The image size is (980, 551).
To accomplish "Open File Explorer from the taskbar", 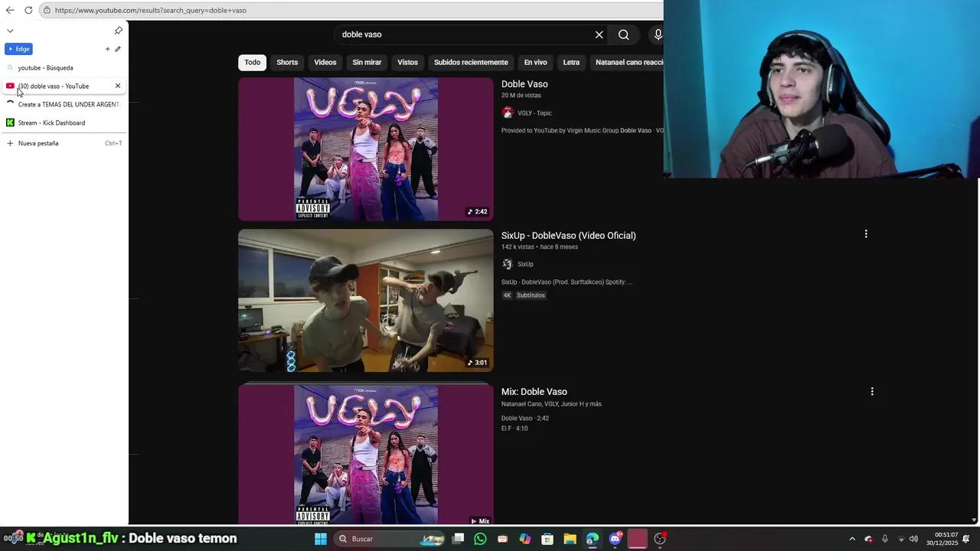I will point(570,539).
